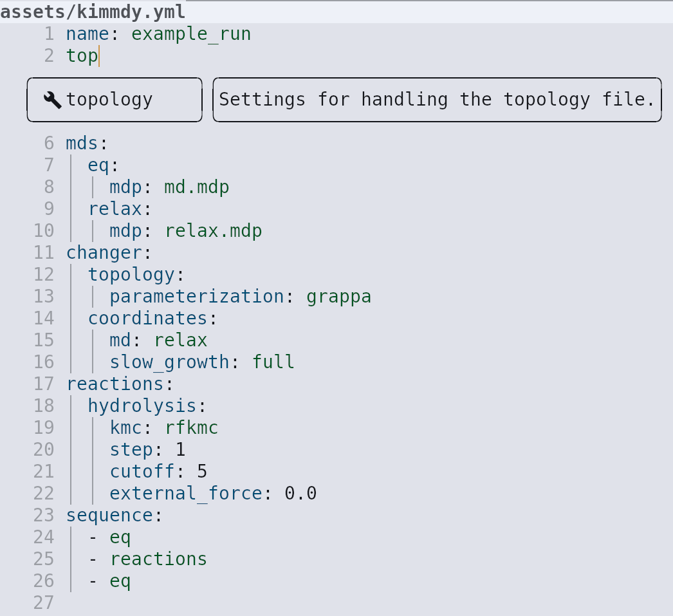Click the md.mdp value
Screen dimensions: 673x616
tap(196, 187)
